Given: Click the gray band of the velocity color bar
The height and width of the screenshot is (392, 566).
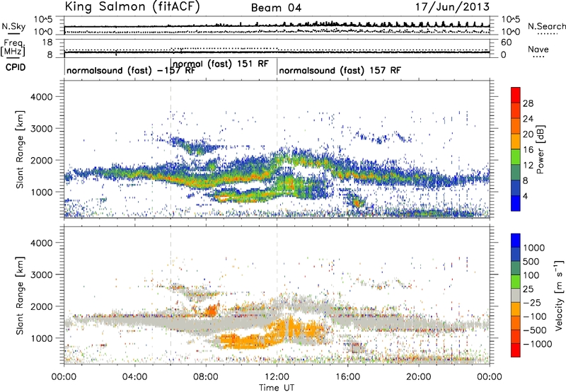Looking at the screenshot, I should 516,295.
